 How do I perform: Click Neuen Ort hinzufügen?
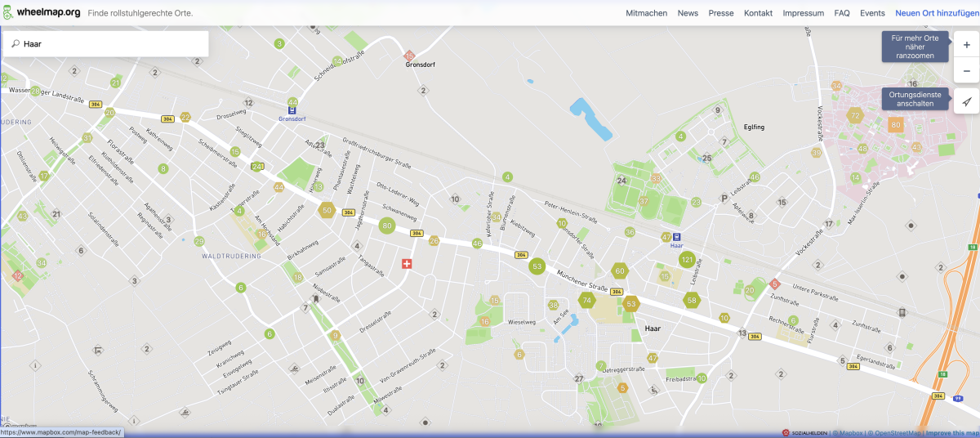pos(937,13)
